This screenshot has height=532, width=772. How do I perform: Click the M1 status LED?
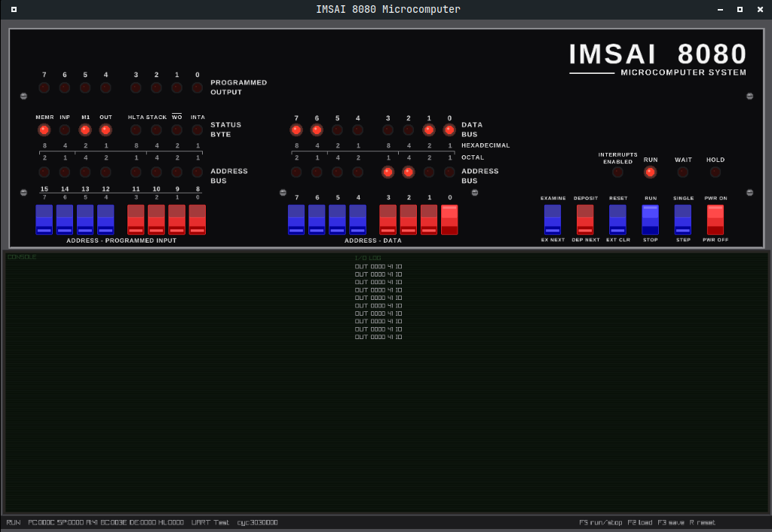pyautogui.click(x=85, y=130)
